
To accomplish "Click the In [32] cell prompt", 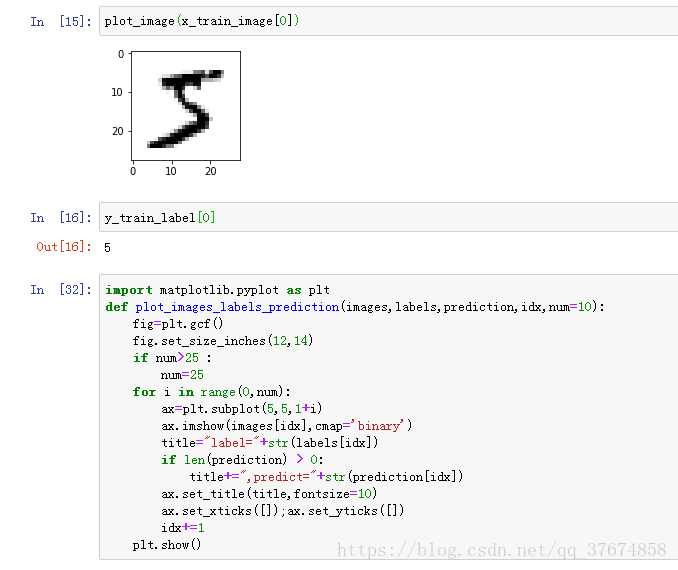I will pos(61,289).
